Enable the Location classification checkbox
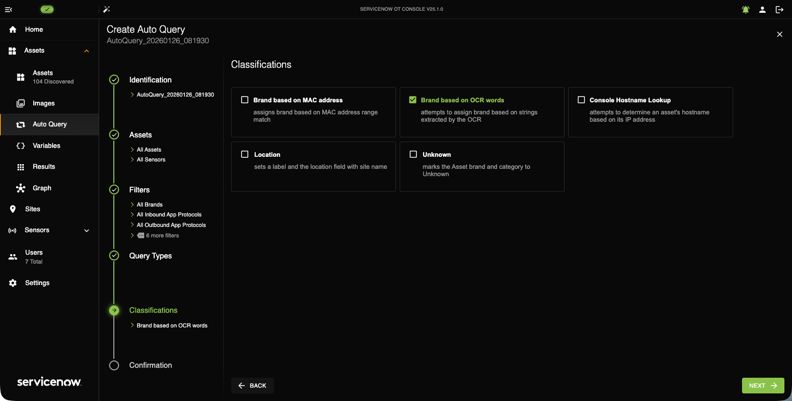Screen dimensions: 792x401 (x=244, y=154)
